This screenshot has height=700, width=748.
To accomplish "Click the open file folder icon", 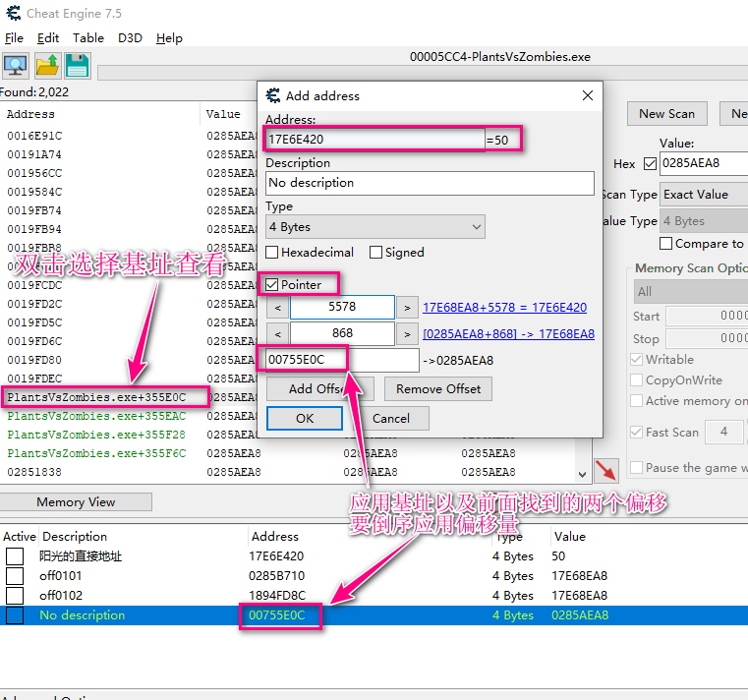I will [47, 66].
